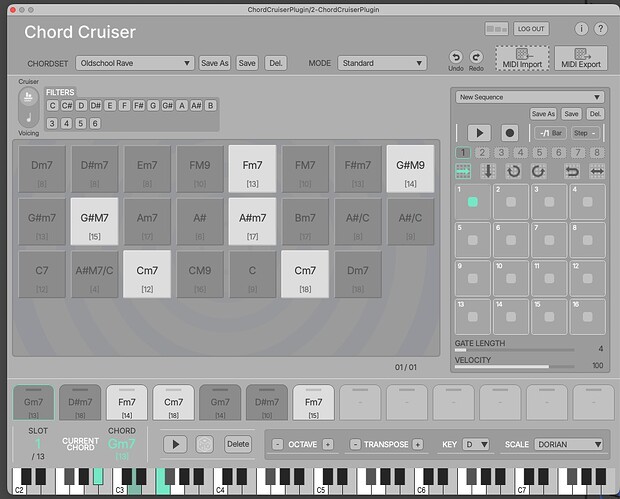Open the CHORDSET Oldschool Rave dropdown
The width and height of the screenshot is (620, 499).
pyautogui.click(x=135, y=63)
